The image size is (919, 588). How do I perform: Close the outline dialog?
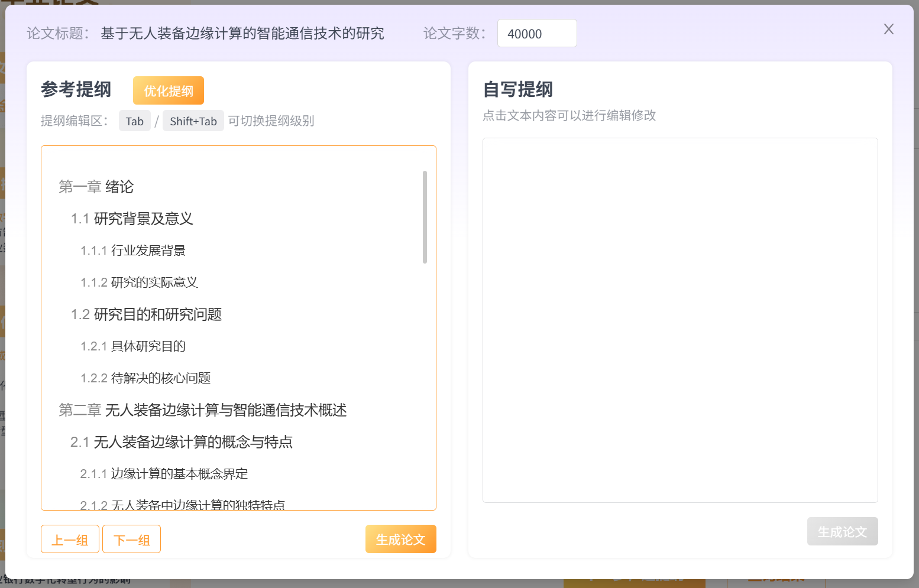pos(888,29)
